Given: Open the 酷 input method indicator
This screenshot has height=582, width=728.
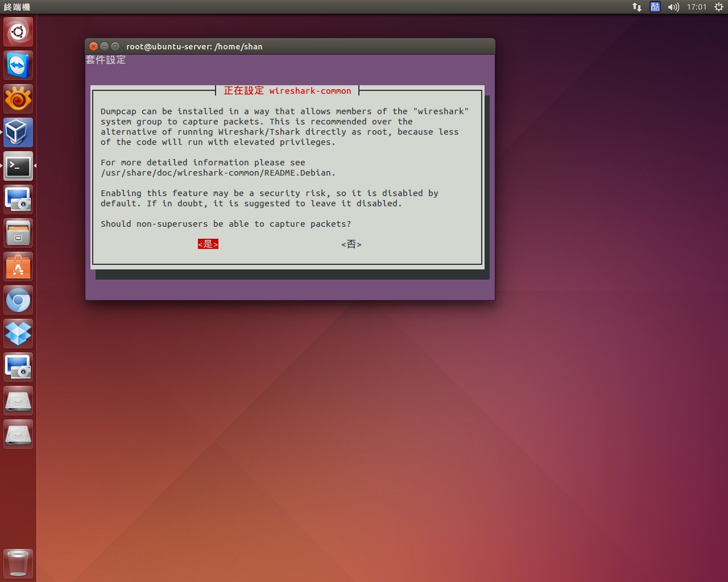Looking at the screenshot, I should click(x=655, y=7).
